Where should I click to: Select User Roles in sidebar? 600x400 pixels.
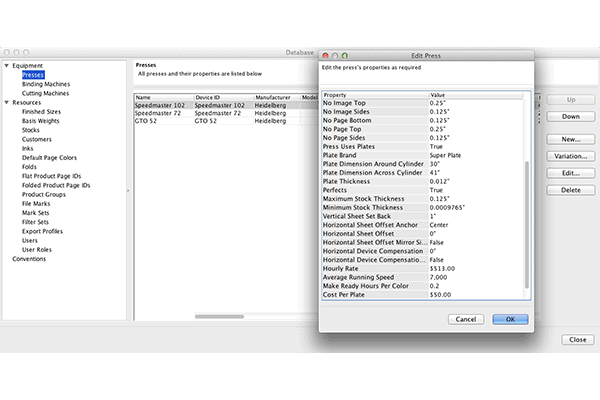37,250
